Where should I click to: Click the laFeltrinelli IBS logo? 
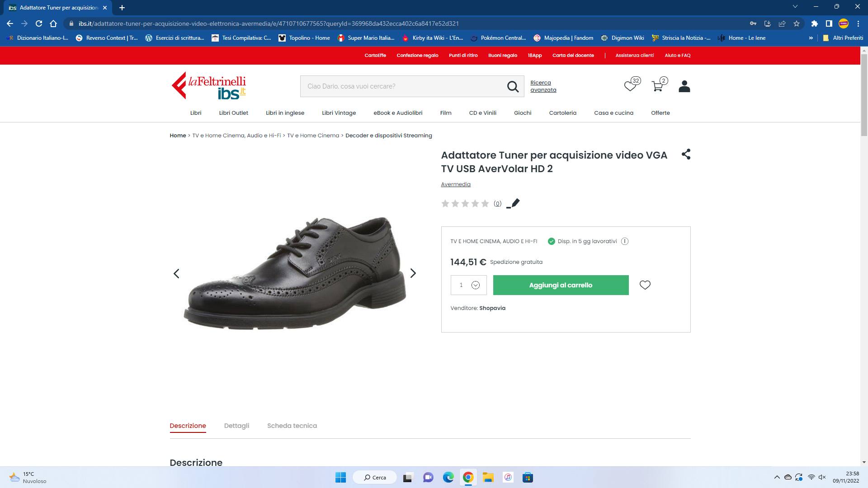pyautogui.click(x=209, y=86)
